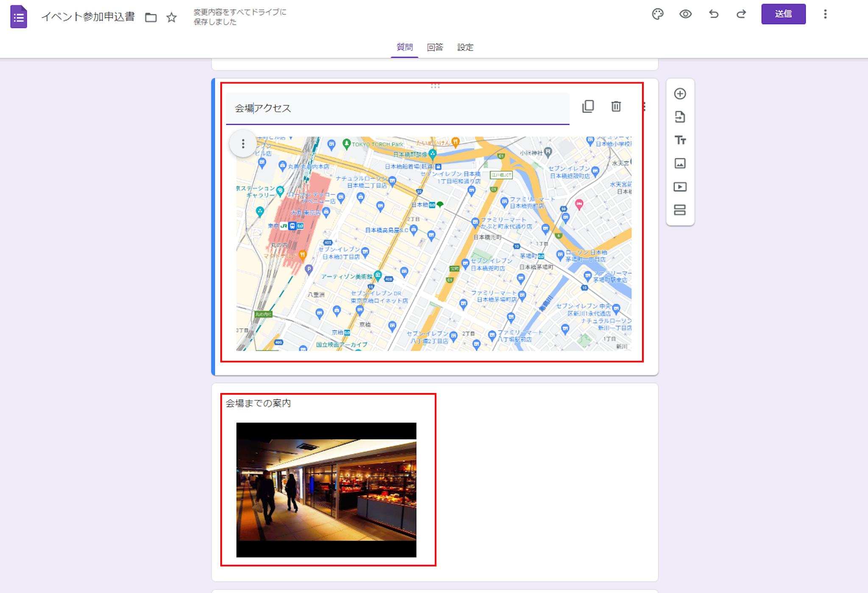Click the add question plus icon
The image size is (868, 593).
point(680,94)
